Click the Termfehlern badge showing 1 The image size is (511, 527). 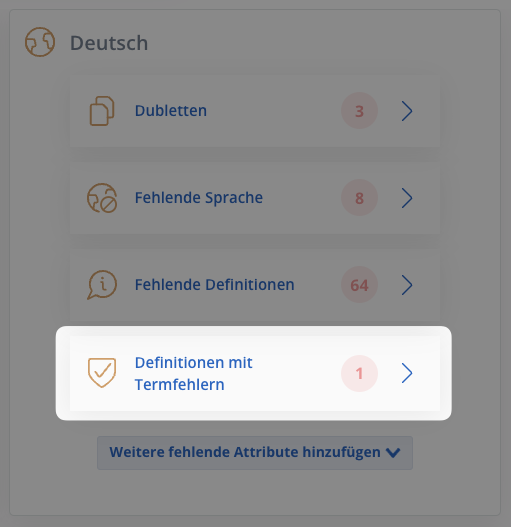tap(359, 373)
